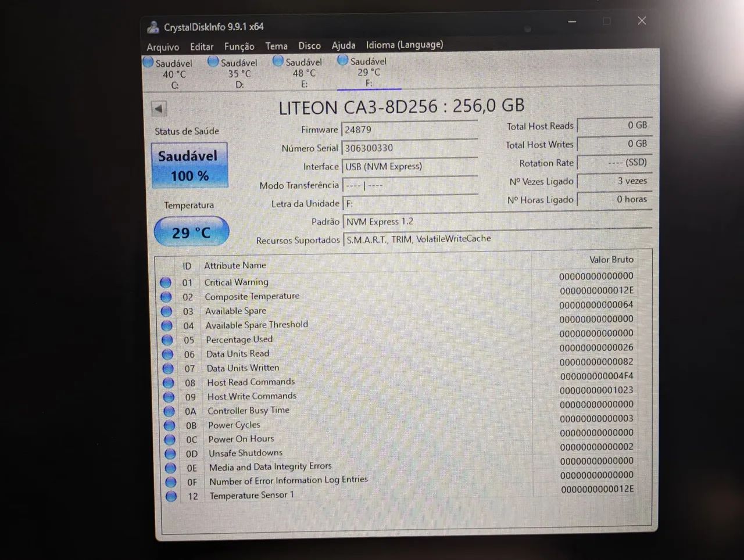
Task: Click the Padrão field NVM Express 1.2
Action: (497, 221)
